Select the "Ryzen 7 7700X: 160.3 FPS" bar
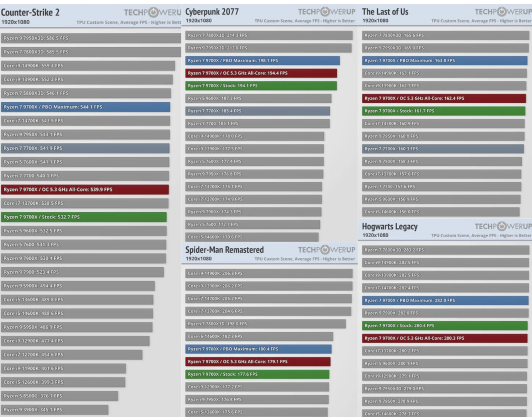This screenshot has width=532, height=417. [x=443, y=149]
